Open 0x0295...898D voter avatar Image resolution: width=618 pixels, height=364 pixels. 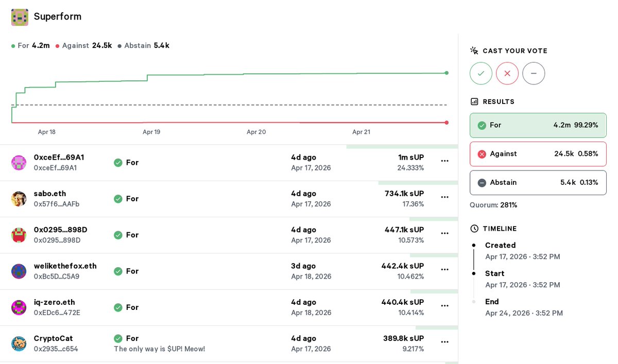point(19,235)
